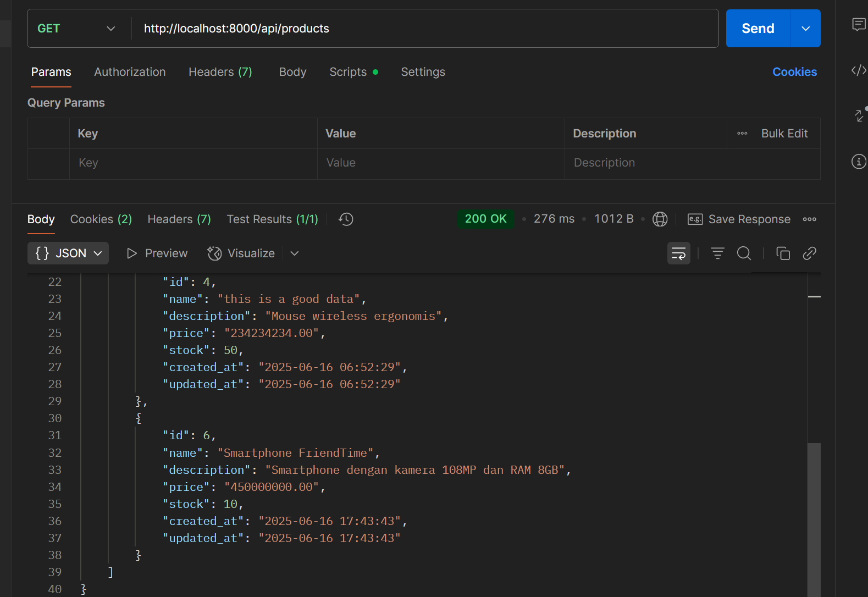Image resolution: width=868 pixels, height=597 pixels.
Task: Open the response filter icon
Action: (x=717, y=253)
